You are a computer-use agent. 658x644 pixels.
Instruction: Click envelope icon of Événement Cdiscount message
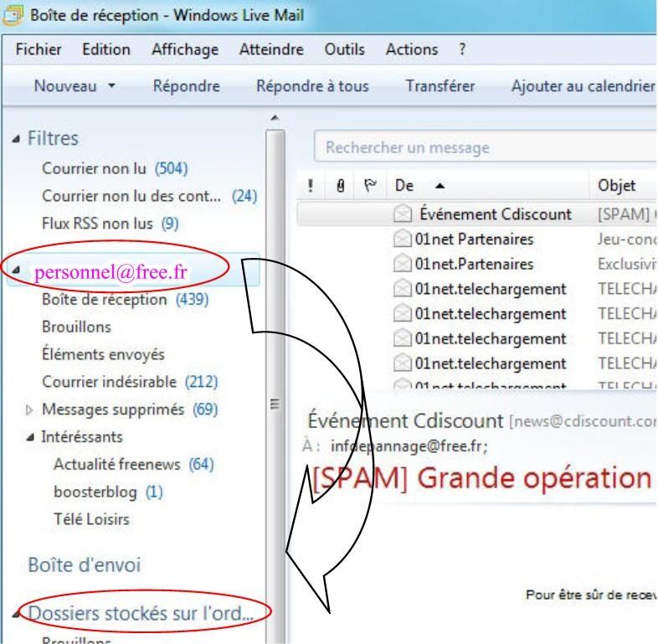[x=403, y=214]
